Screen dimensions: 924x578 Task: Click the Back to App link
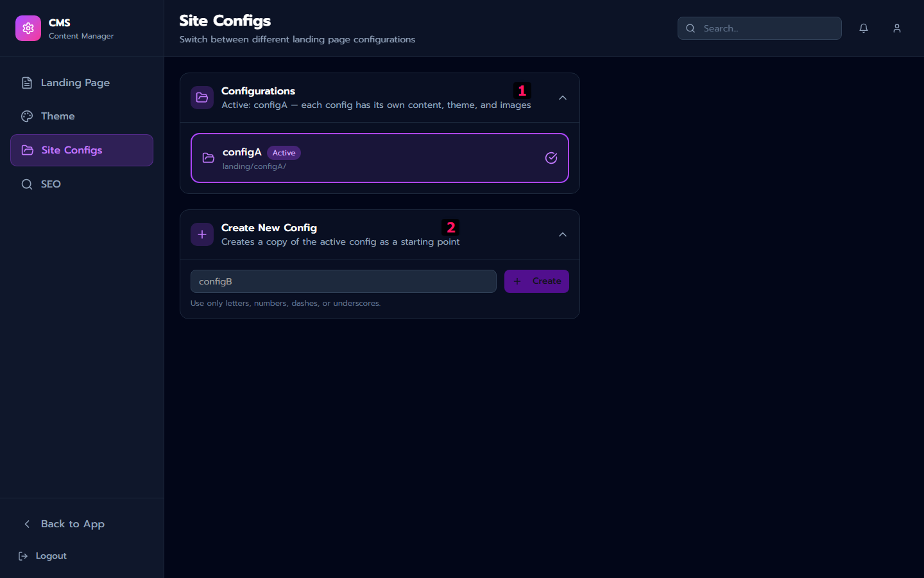[64, 523]
